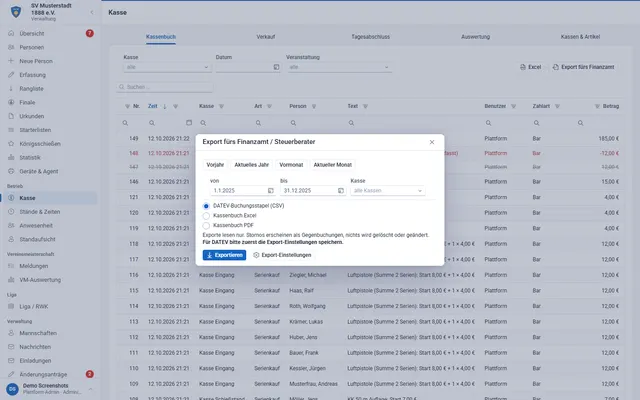The image size is (640, 400).
Task: Open filter funnel for Art column
Action: pos(269,107)
